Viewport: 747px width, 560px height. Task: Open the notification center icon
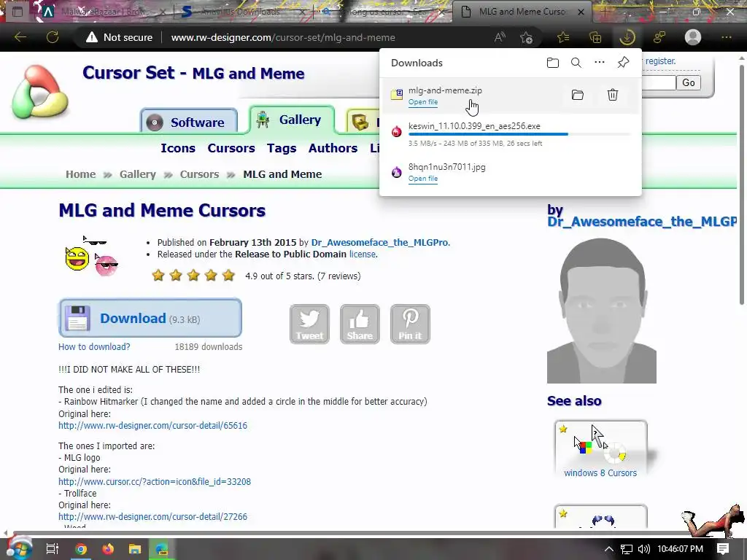(x=723, y=548)
